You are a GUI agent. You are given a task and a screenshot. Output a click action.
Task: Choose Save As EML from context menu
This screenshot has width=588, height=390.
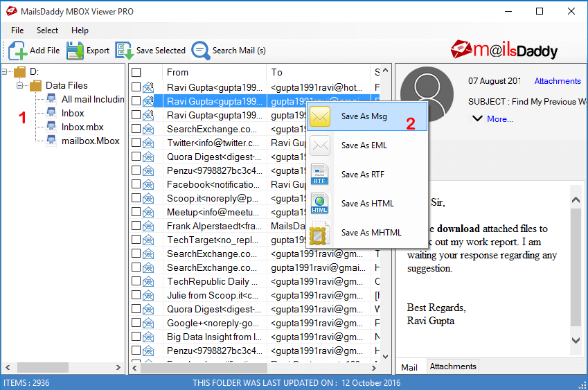[x=368, y=145]
